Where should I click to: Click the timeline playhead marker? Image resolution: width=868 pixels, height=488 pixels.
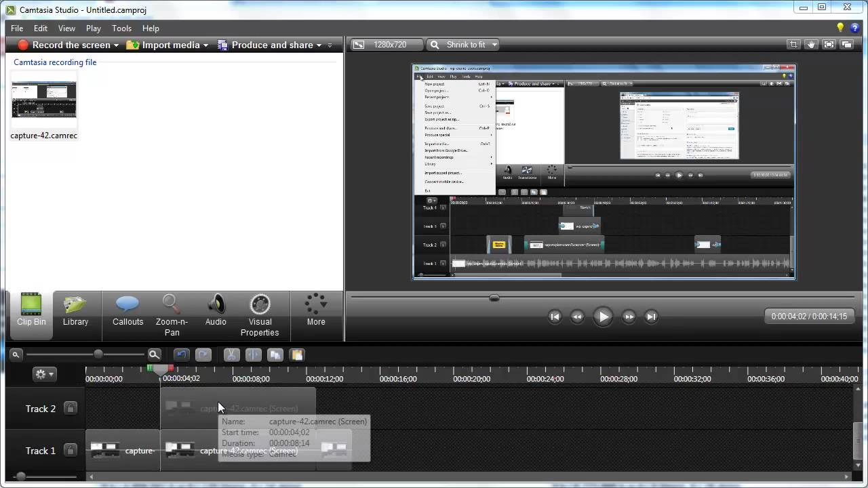click(x=161, y=371)
